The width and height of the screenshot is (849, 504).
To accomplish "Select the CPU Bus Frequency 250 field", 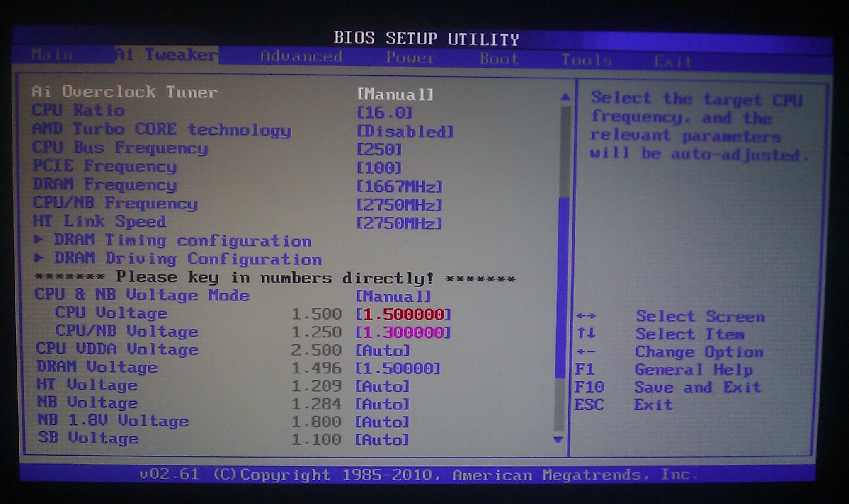I will pos(379,150).
